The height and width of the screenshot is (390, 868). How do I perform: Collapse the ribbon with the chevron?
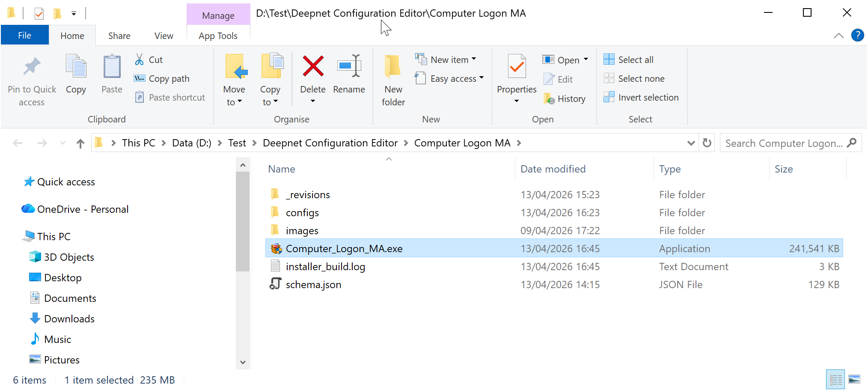(x=838, y=36)
